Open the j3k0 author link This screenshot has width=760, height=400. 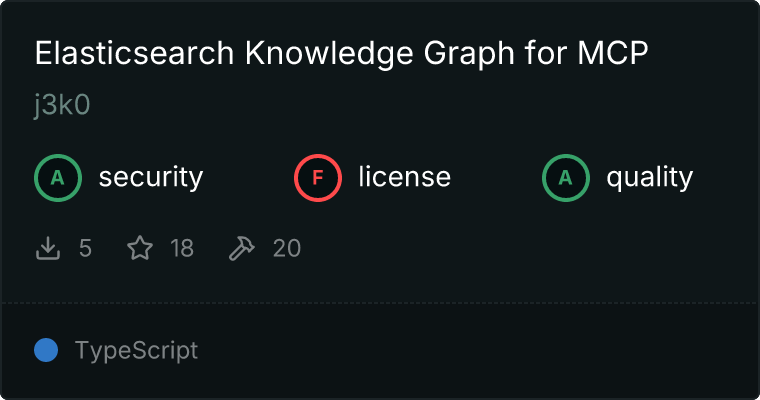pos(62,106)
